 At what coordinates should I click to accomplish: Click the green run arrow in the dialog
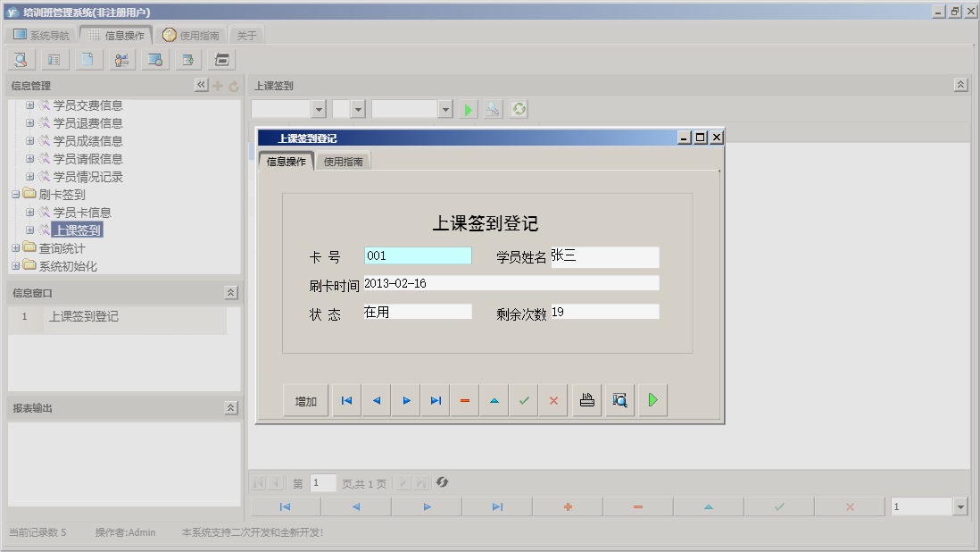click(x=652, y=399)
